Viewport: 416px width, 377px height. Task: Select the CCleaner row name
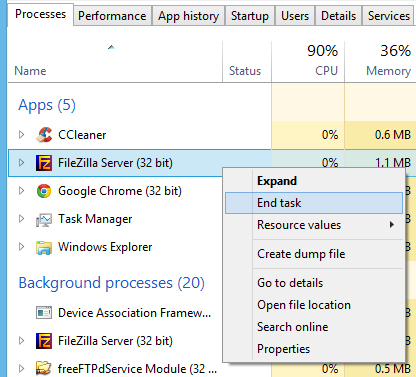point(82,135)
